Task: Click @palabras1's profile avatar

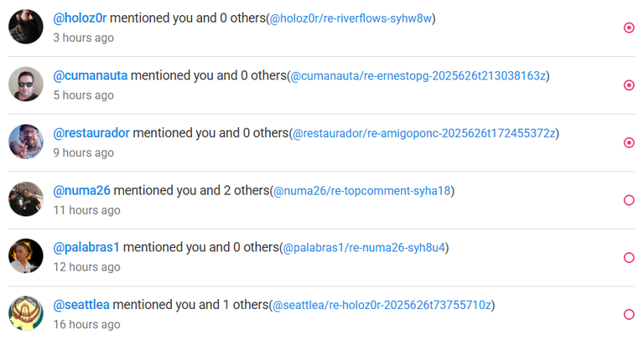Action: point(26,256)
